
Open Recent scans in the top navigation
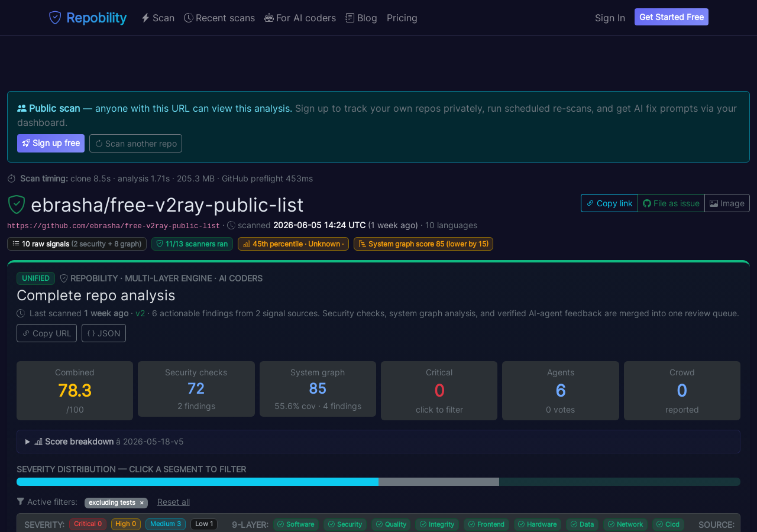click(x=219, y=18)
